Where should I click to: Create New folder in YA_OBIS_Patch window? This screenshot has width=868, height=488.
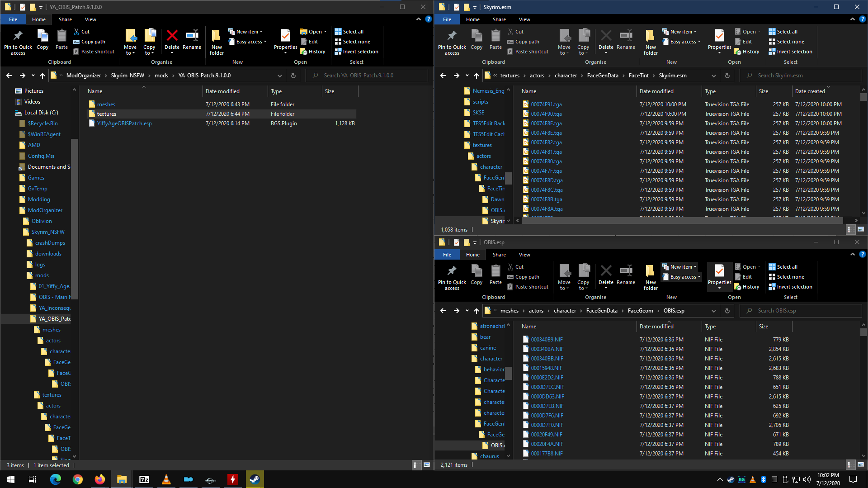217,42
